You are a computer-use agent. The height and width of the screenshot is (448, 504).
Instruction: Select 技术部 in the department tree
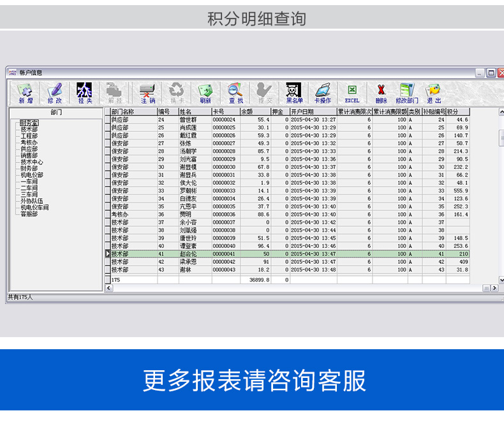pos(29,129)
